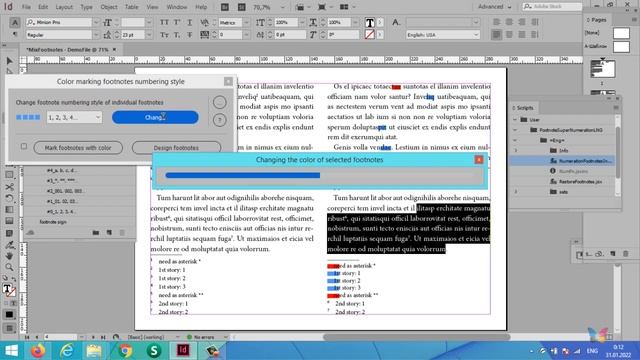Image resolution: width=640 pixels, height=360 pixels.
Task: Open the Advanced workspace dropdown
Action: (x=494, y=7)
